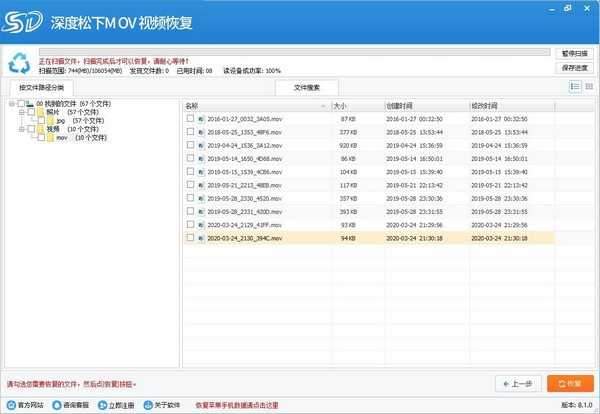The image size is (600, 414).
Task: Select the mov (10个文件) tree item
Action: click(81, 137)
